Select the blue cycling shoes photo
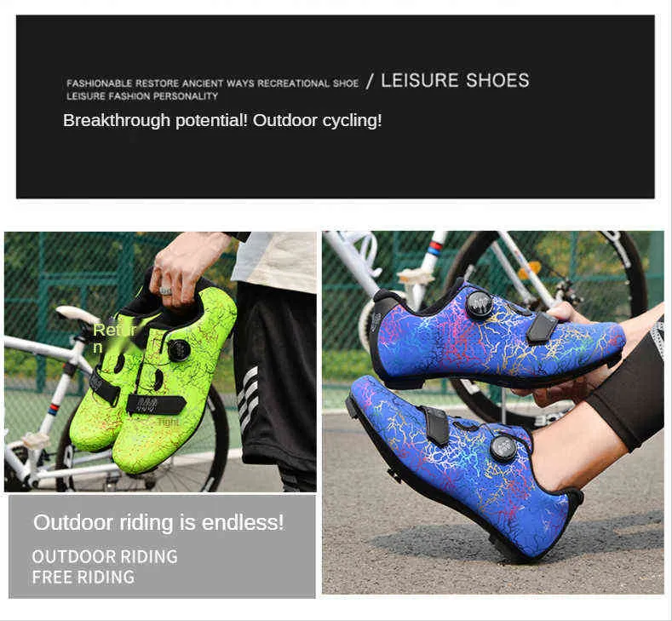This screenshot has width=672, height=621. 493,412
